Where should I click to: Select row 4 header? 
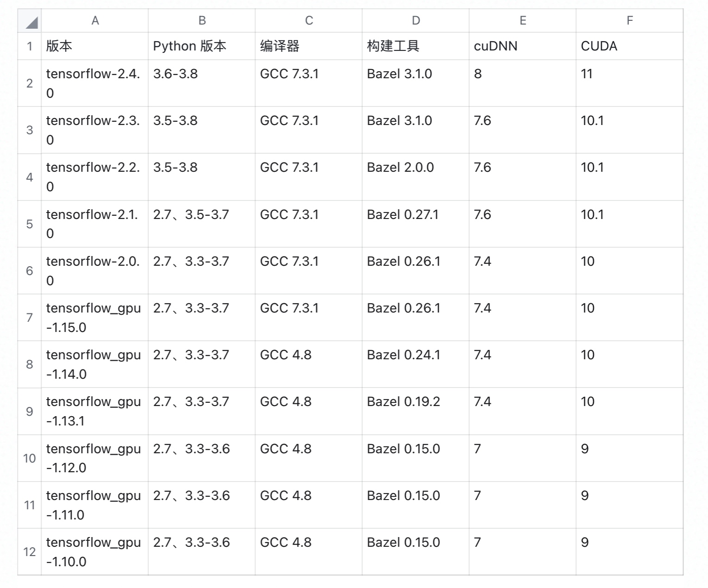(x=30, y=177)
